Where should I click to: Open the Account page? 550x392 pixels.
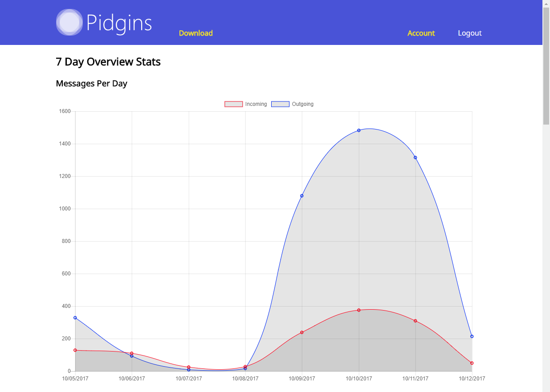point(421,33)
